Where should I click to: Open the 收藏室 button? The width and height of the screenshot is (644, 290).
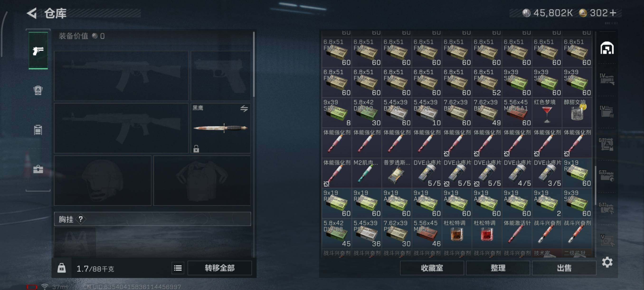(432, 268)
